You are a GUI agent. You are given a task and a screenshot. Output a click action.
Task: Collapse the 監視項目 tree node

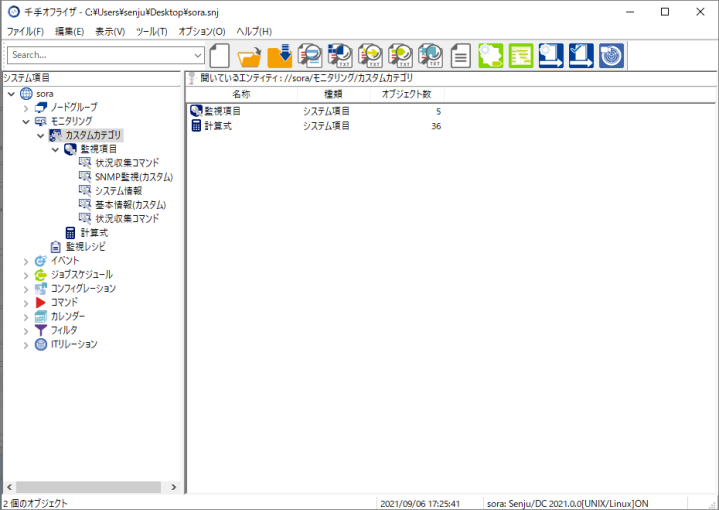(x=55, y=150)
